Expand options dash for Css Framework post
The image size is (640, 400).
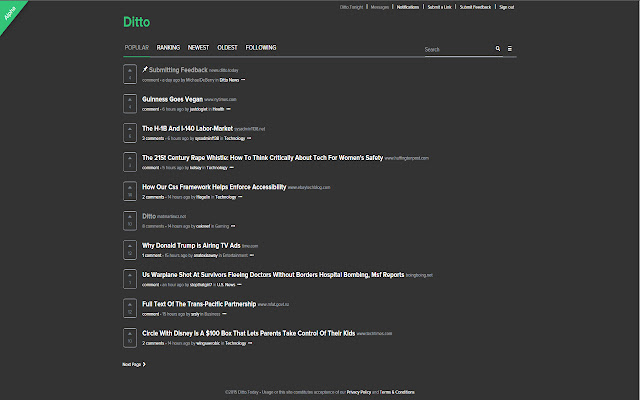point(240,197)
